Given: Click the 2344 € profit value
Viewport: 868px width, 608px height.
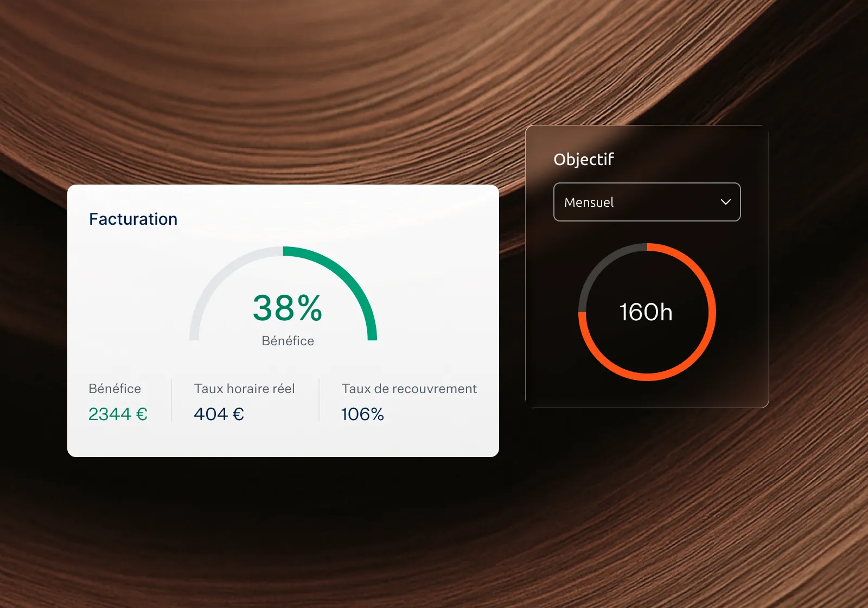Looking at the screenshot, I should [x=118, y=414].
